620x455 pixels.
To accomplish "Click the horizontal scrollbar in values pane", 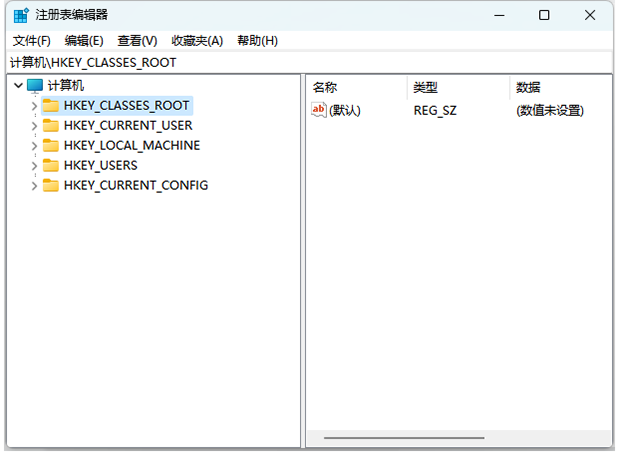I will (x=404, y=437).
